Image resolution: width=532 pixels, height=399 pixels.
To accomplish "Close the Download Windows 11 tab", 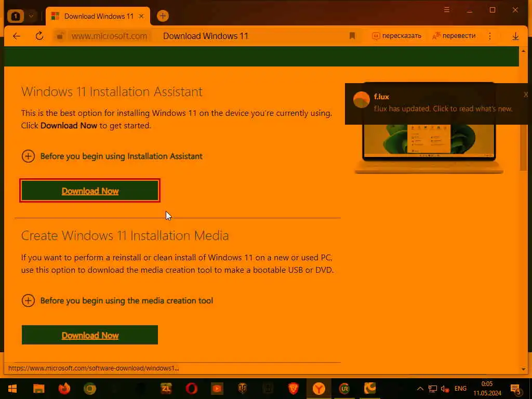I will click(141, 16).
